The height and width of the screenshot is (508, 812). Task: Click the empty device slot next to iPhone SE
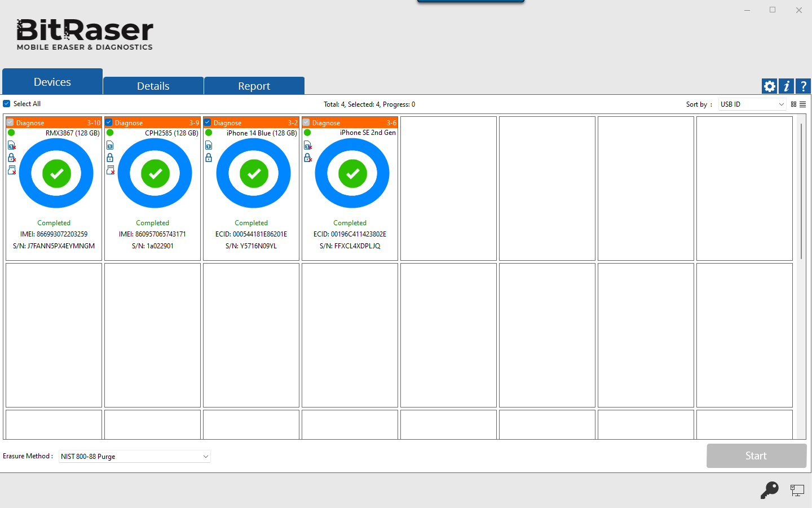448,189
